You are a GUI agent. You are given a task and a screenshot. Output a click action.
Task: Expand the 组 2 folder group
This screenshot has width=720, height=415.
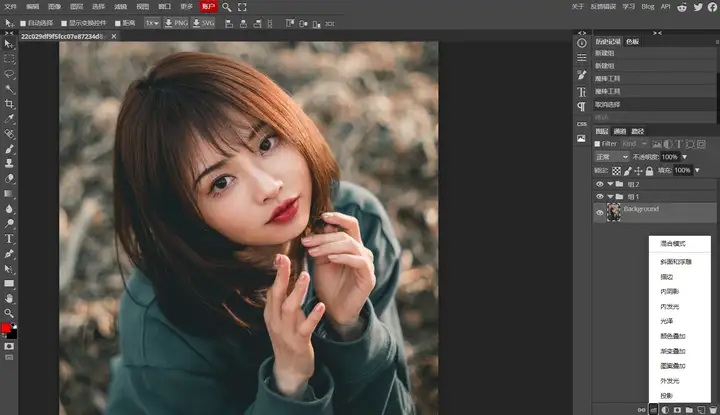[610, 184]
